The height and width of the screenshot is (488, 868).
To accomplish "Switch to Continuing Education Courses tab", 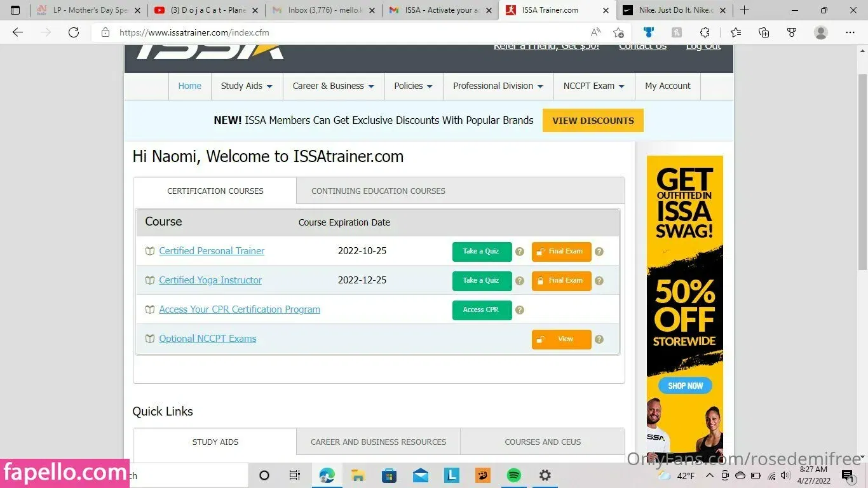I will pos(378,191).
